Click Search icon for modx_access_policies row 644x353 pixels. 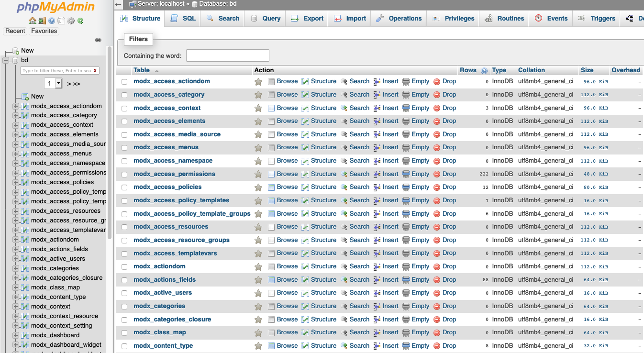344,187
